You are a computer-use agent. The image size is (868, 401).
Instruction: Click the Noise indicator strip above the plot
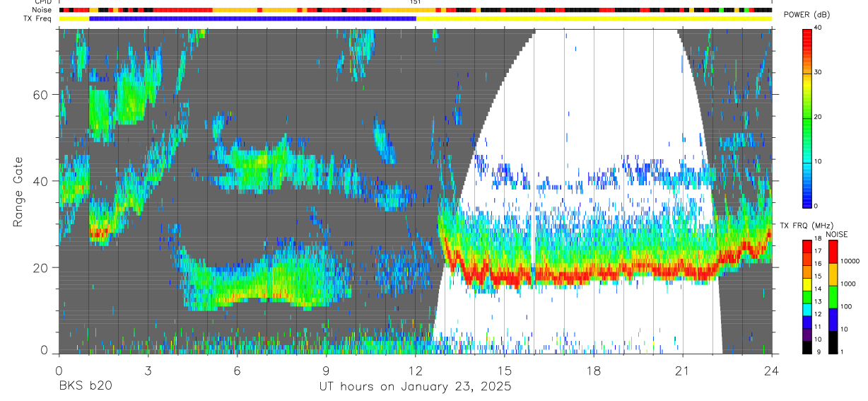(x=415, y=10)
